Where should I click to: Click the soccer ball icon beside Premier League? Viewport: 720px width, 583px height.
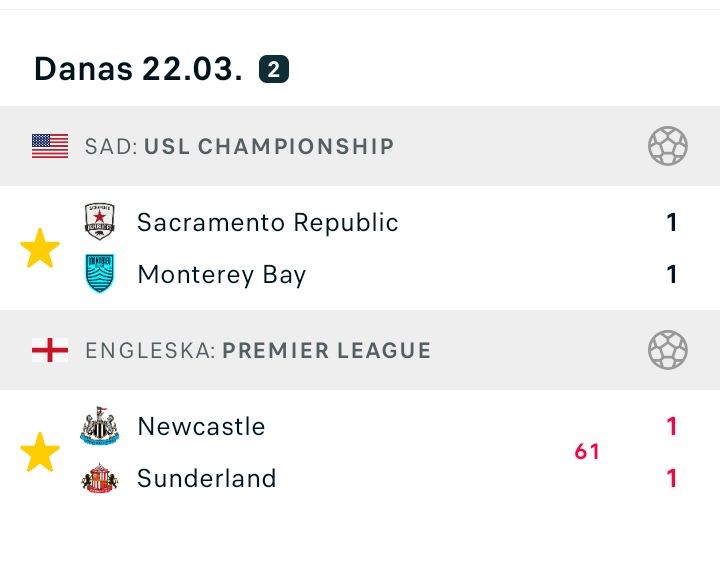[667, 350]
